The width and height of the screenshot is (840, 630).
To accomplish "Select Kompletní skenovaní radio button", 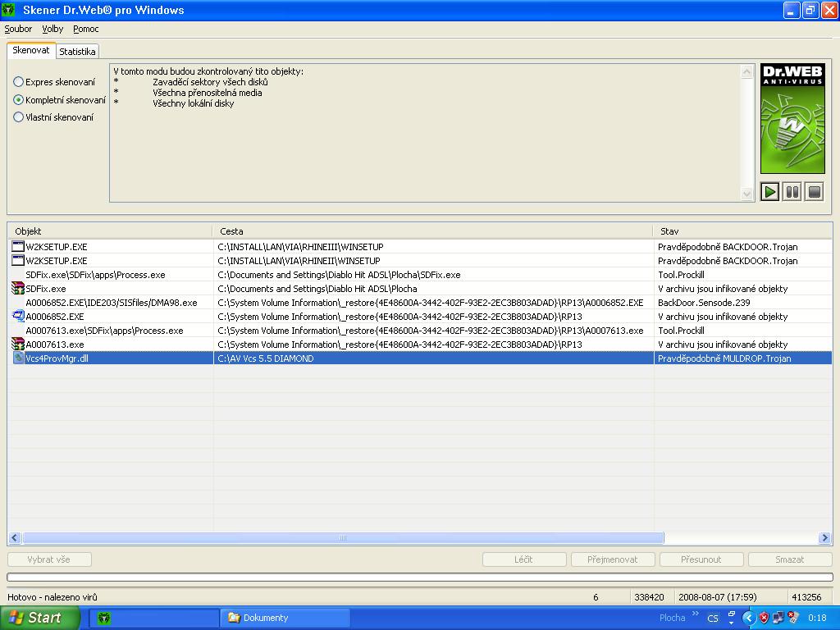I will [19, 100].
